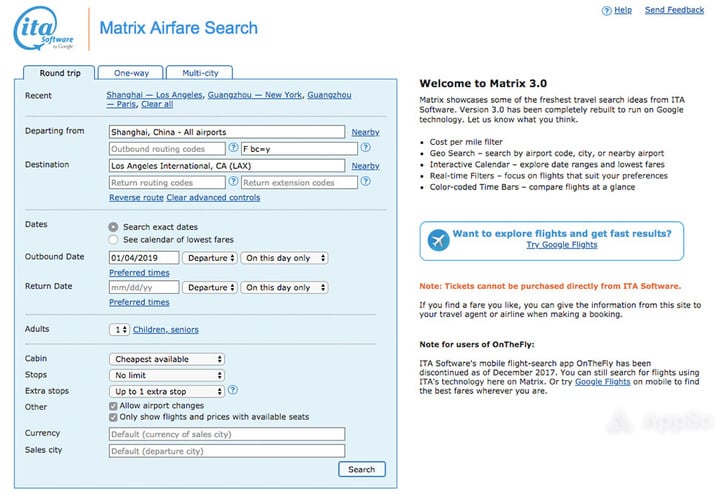Open help icon beside Extra stops

coord(233,390)
